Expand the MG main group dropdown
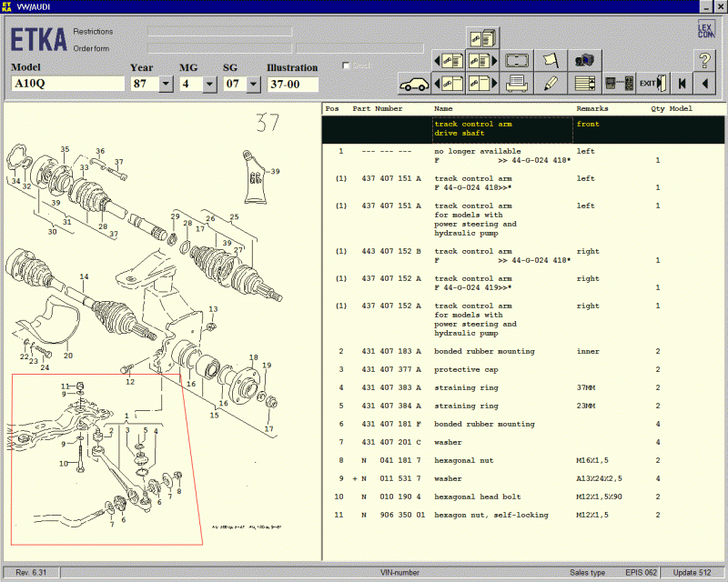Screen dimensions: 728x582 click(x=209, y=84)
